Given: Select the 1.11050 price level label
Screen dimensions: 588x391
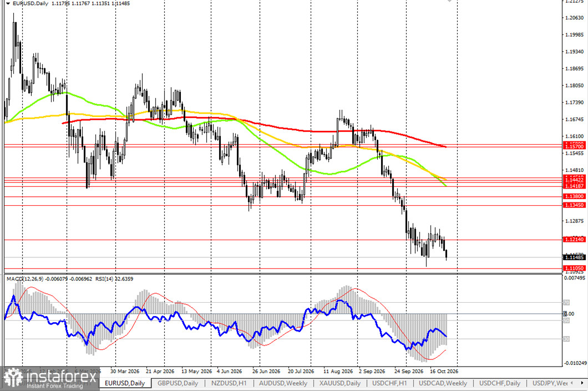Looking at the screenshot, I should click(574, 268).
